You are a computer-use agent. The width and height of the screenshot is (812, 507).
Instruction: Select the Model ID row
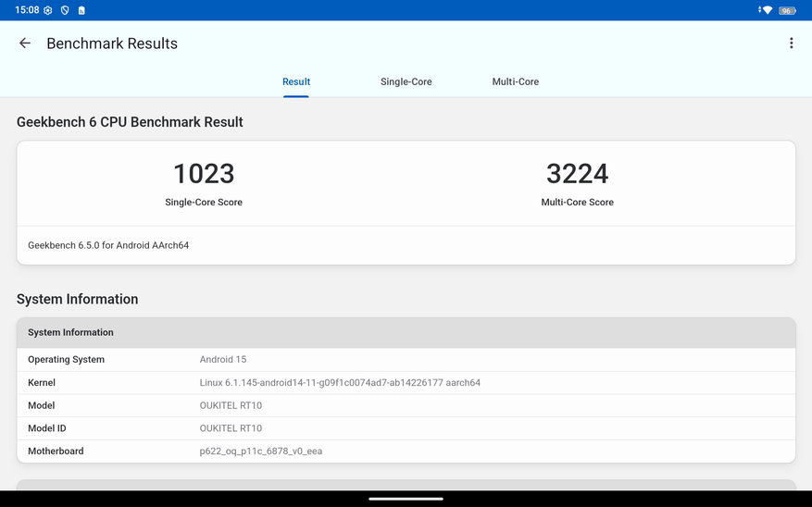[406, 428]
